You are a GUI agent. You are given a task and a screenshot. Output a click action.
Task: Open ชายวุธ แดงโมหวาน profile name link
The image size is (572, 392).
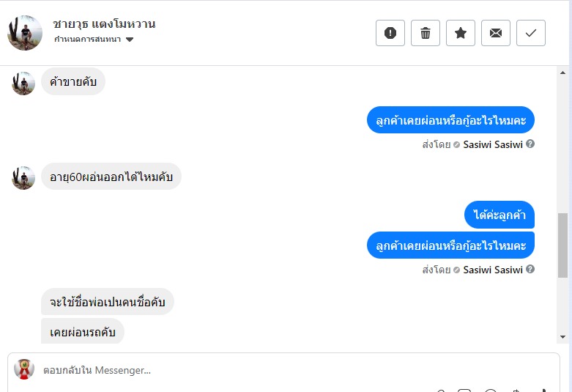click(x=104, y=23)
